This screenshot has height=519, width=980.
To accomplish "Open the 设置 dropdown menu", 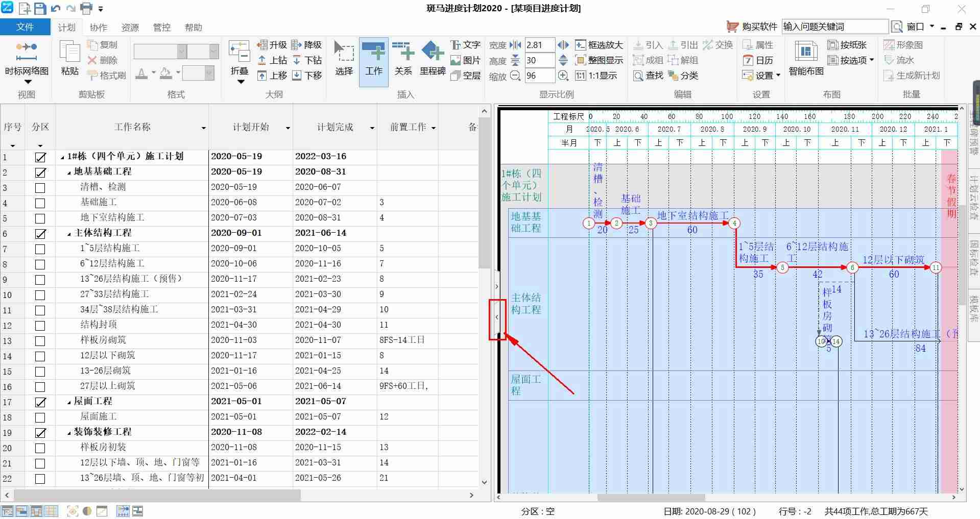I will click(x=761, y=76).
